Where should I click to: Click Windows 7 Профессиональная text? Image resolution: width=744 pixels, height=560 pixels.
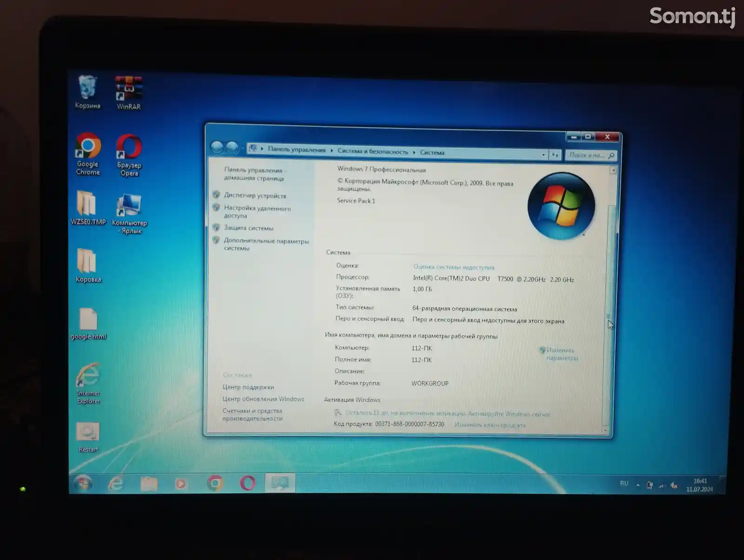pos(381,170)
